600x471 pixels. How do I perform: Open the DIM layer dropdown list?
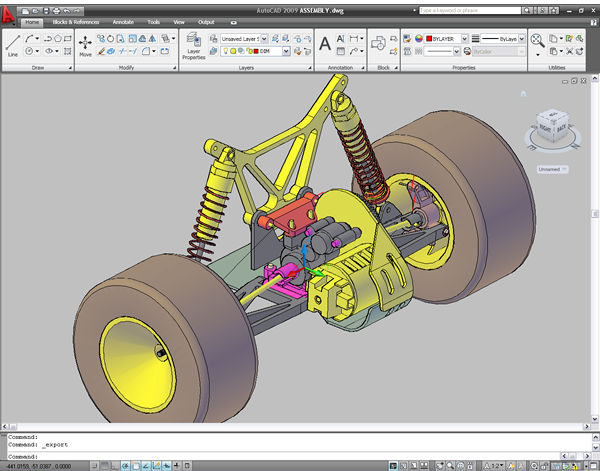pyautogui.click(x=287, y=50)
